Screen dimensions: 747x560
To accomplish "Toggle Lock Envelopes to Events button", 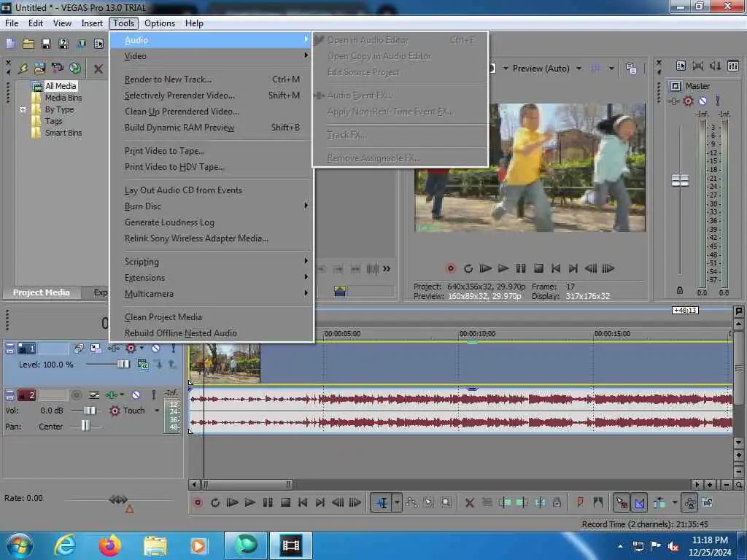I will [690, 502].
